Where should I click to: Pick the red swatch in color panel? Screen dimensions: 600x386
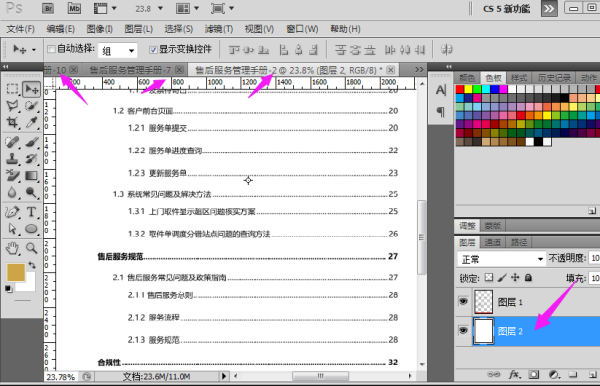coord(460,89)
